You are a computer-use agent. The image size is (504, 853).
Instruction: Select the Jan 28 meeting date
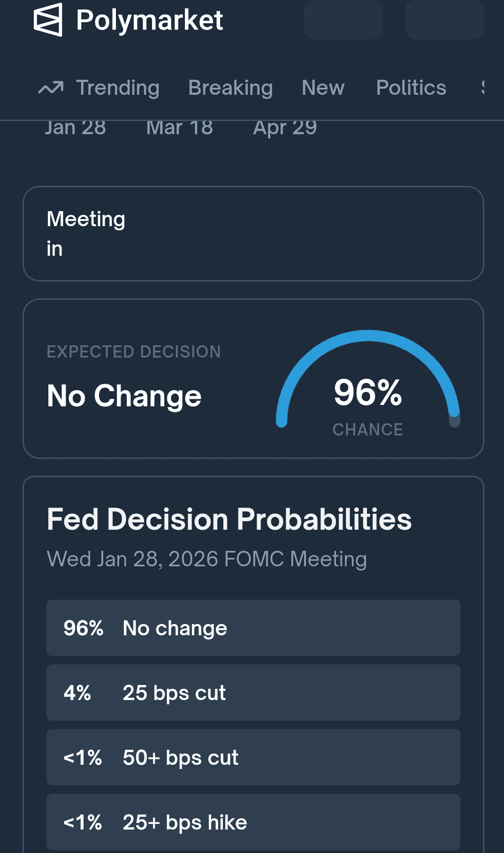[76, 128]
